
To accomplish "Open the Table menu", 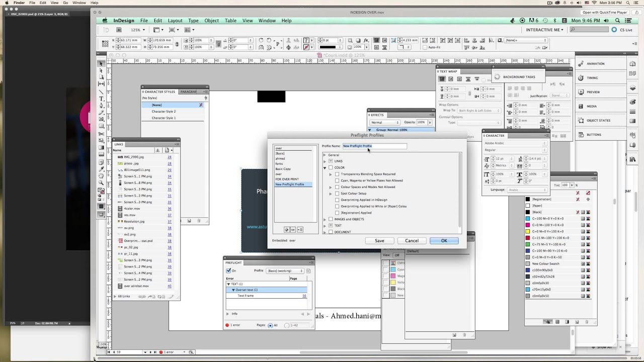I will 230,21.
